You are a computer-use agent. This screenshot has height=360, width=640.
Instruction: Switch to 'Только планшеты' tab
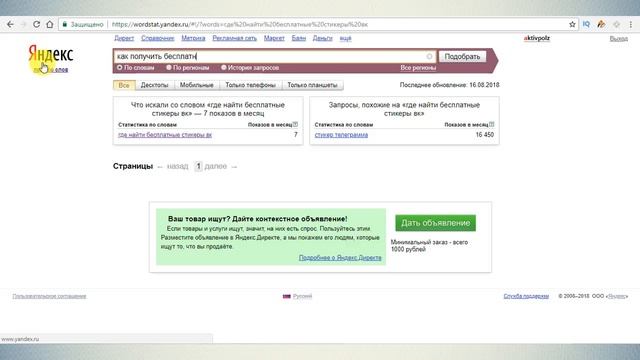point(312,85)
